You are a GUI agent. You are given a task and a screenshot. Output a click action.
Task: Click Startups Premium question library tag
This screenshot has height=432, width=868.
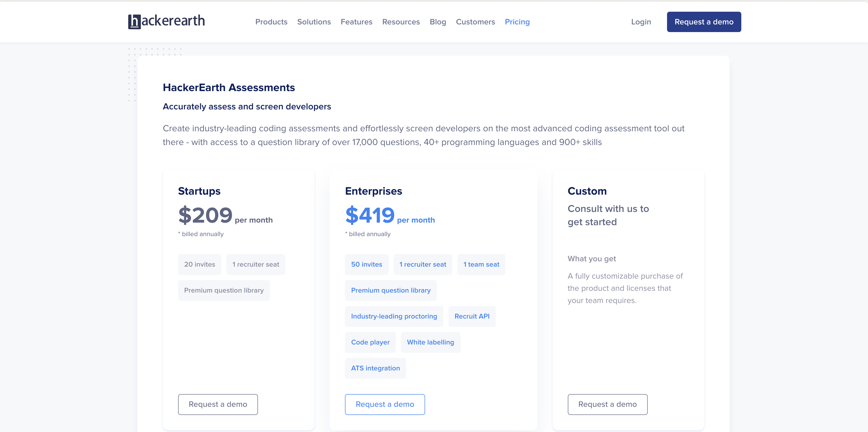224,290
